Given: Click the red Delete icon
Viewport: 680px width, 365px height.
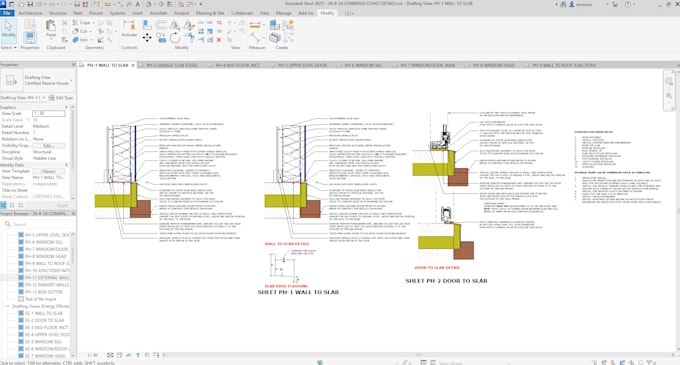Looking at the screenshot, I should click(x=219, y=40).
